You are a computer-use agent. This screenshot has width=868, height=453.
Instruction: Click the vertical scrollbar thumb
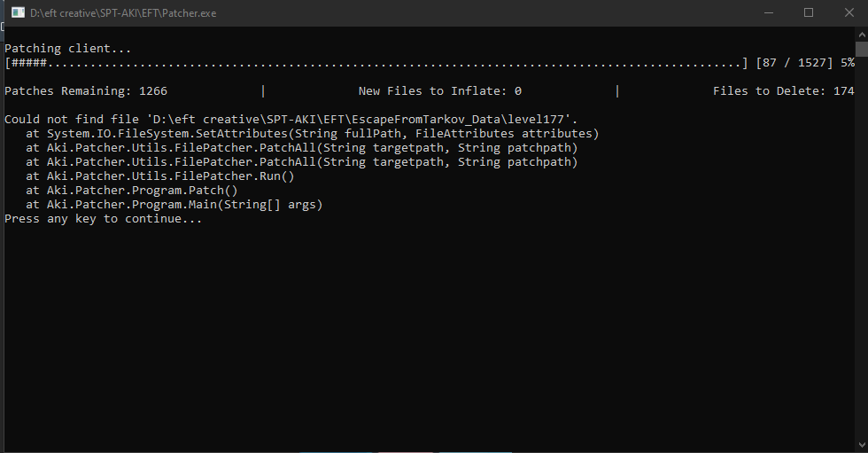(861, 49)
